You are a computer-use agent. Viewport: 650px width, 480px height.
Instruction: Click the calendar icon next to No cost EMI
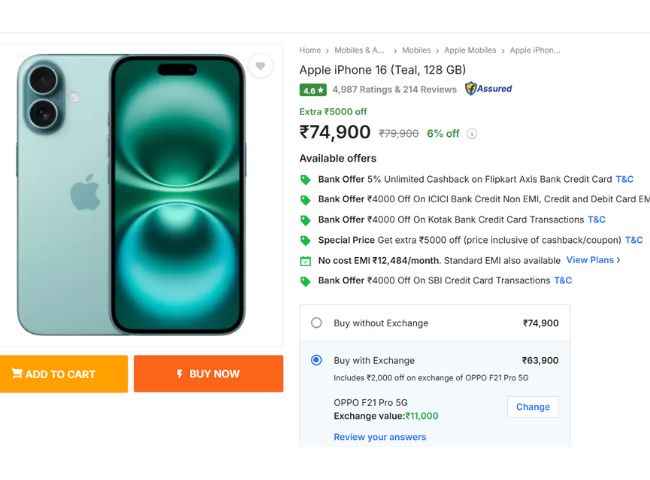tap(306, 261)
